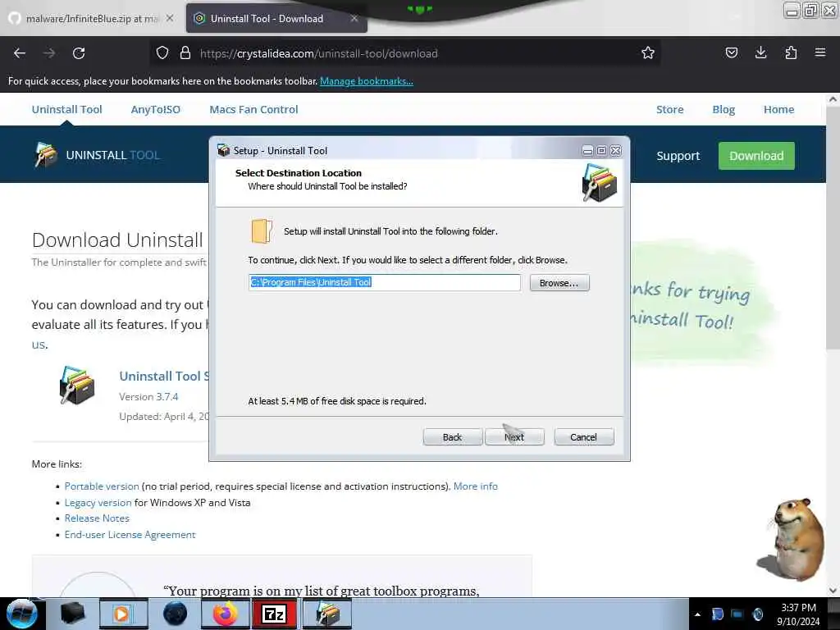Open the More info link
This screenshot has height=630, width=840.
[475, 486]
